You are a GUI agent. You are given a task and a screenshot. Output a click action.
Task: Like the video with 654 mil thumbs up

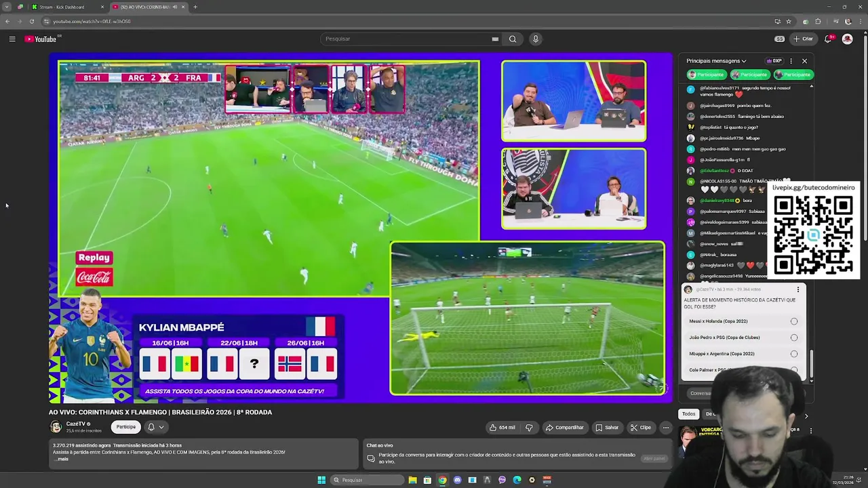pyautogui.click(x=502, y=428)
